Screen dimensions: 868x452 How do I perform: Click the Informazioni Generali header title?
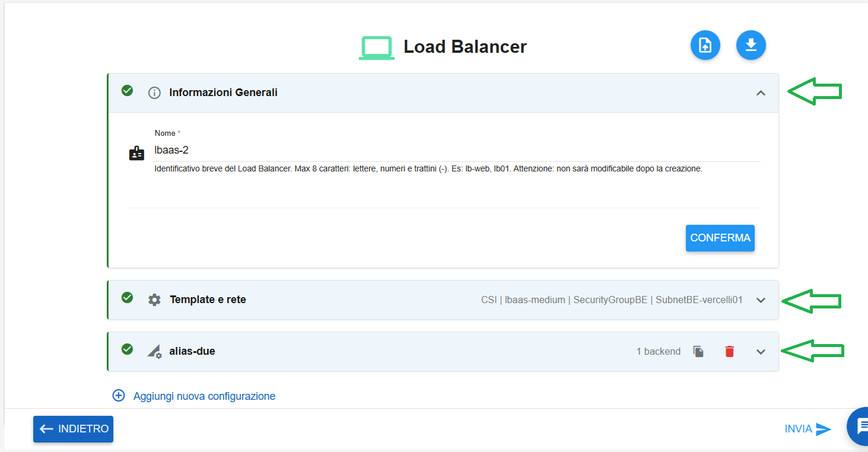pos(223,93)
